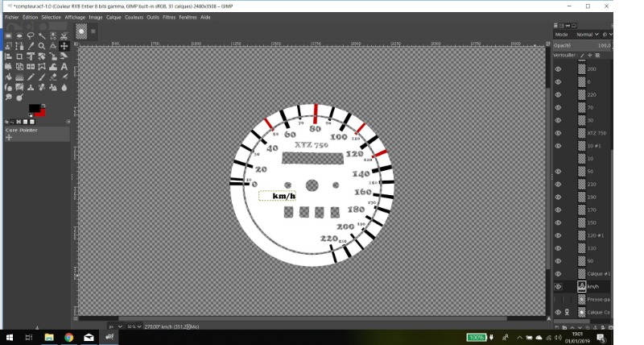Click the black foreground color swatch
Image resolution: width=644 pixels, height=345 pixels.
point(33,108)
